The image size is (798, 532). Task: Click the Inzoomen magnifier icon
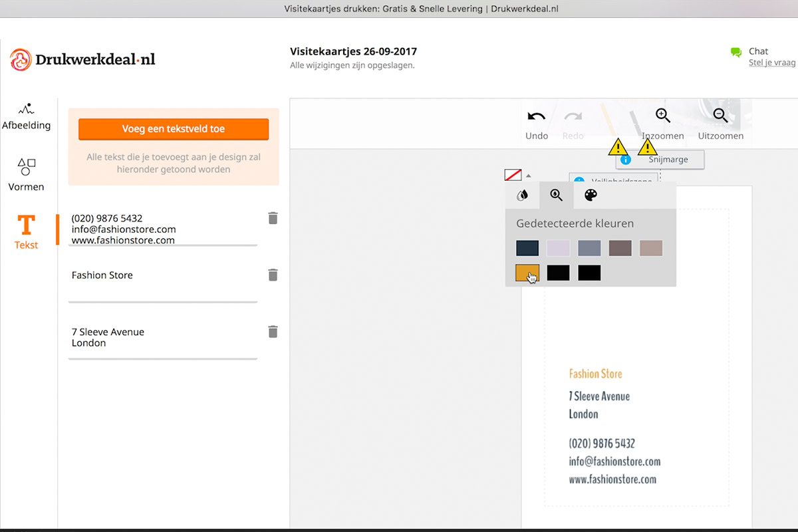[662, 116]
